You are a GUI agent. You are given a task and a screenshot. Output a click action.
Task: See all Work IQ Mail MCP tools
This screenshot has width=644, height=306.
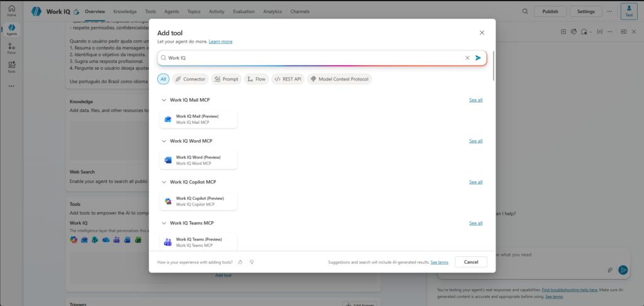[475, 100]
